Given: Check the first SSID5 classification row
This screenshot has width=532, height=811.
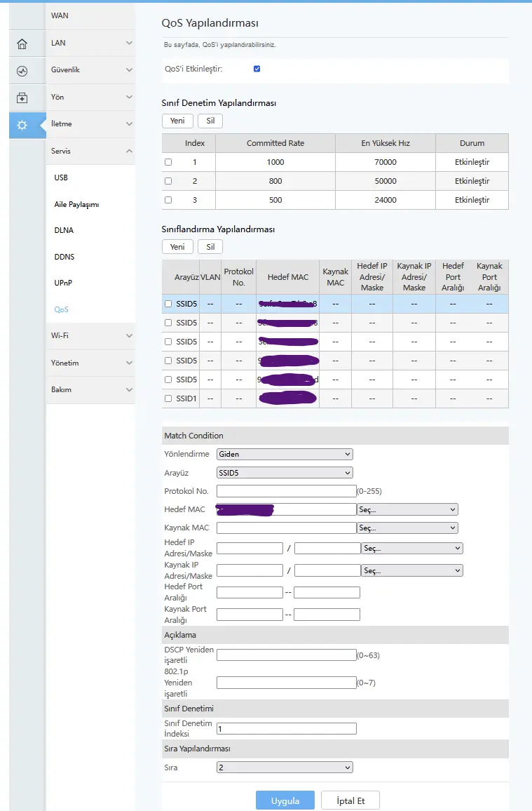Looking at the screenshot, I should click(168, 304).
